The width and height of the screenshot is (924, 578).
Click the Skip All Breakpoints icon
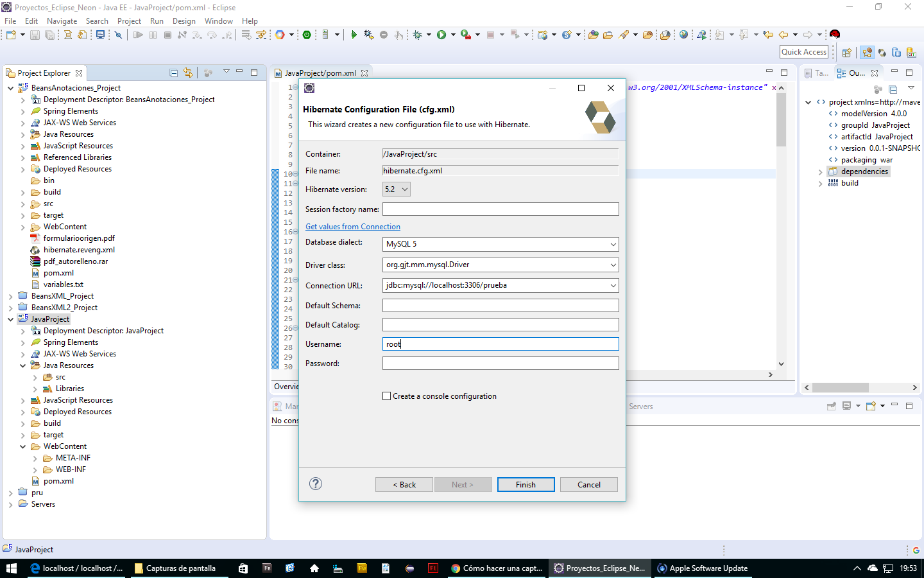118,35
